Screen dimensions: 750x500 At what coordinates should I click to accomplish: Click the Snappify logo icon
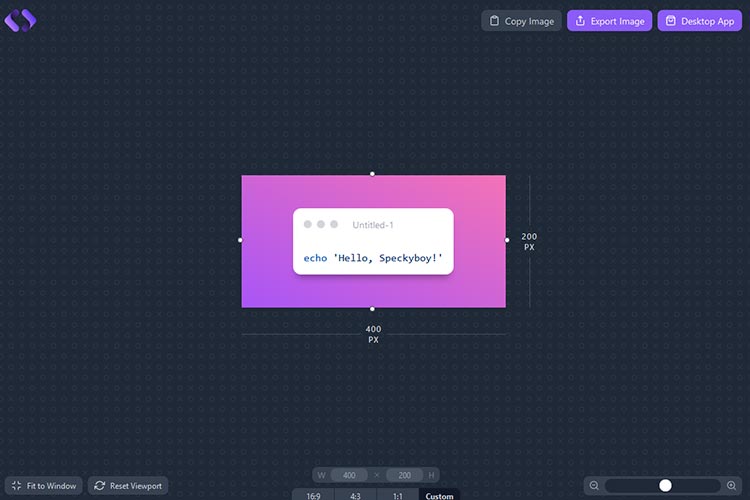(x=20, y=19)
